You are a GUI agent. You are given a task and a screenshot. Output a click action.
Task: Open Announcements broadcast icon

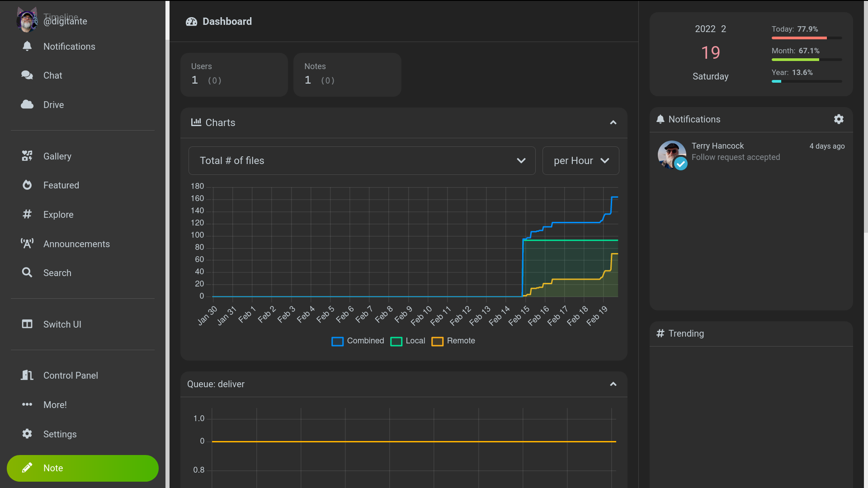[27, 244]
